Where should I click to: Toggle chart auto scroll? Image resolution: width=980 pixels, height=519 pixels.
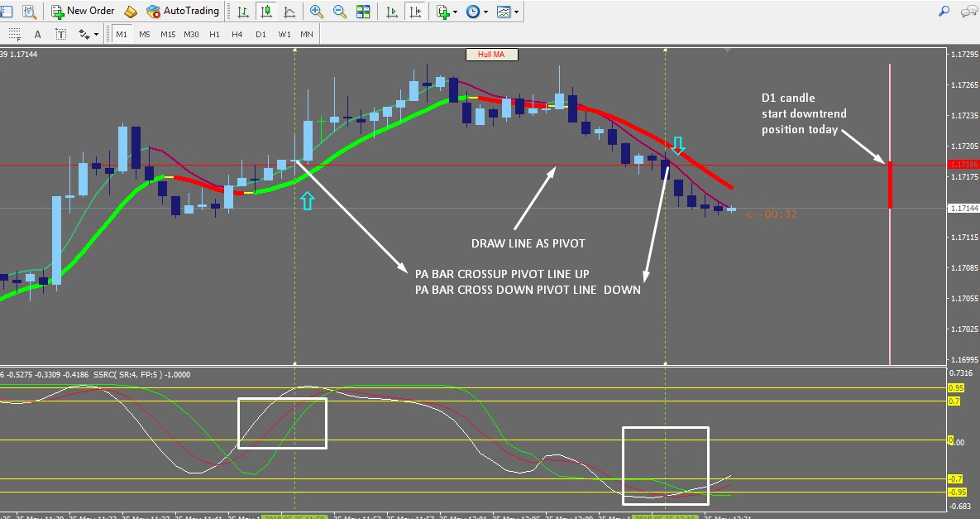pos(392,12)
